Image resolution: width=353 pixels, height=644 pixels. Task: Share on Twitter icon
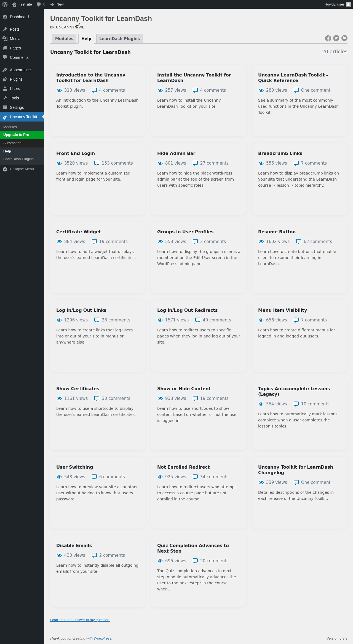click(336, 38)
